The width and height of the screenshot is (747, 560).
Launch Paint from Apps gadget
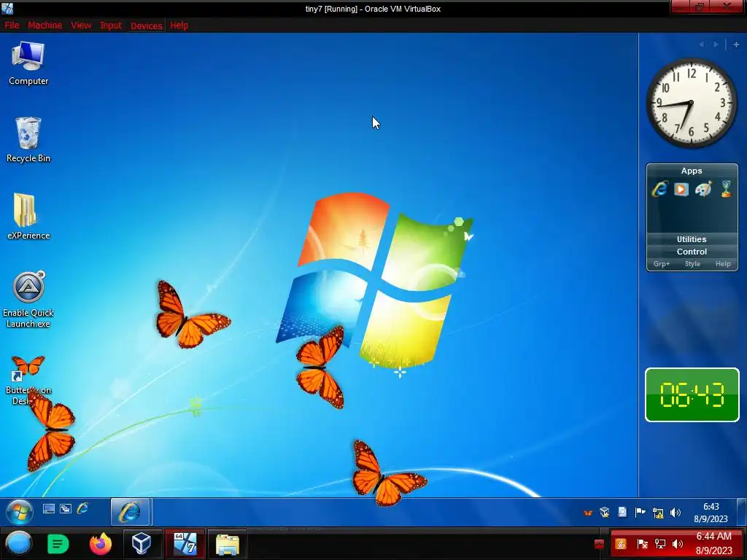[x=703, y=189]
